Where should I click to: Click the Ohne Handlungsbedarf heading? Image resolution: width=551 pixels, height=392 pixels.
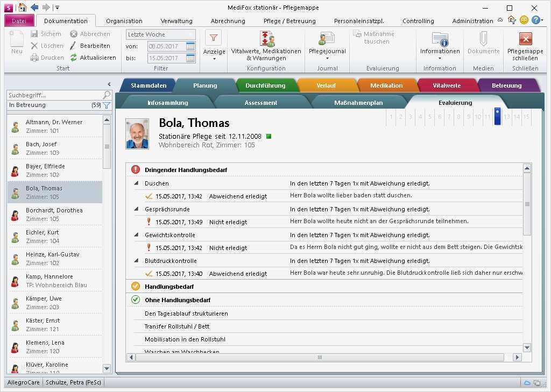pyautogui.click(x=178, y=300)
